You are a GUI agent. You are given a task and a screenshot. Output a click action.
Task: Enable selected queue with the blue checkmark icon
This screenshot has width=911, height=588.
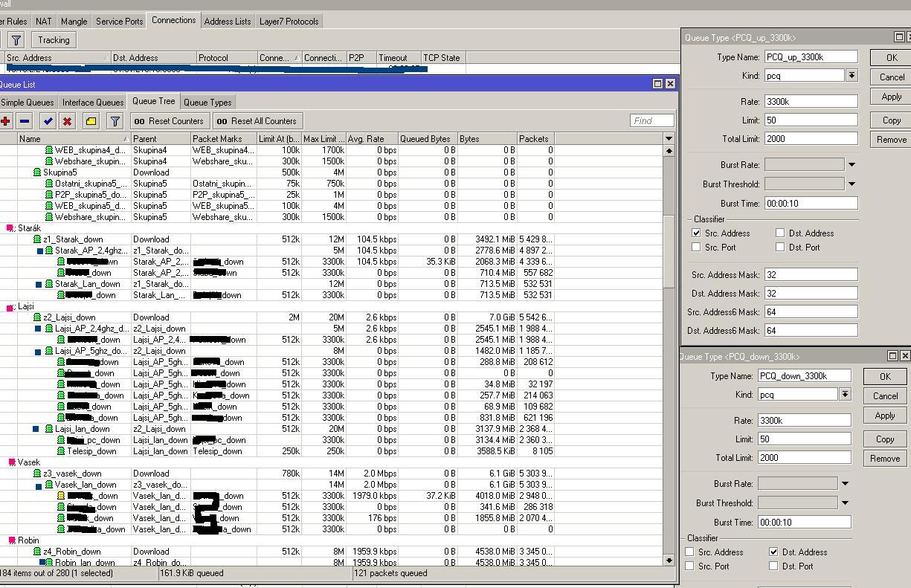(x=48, y=120)
